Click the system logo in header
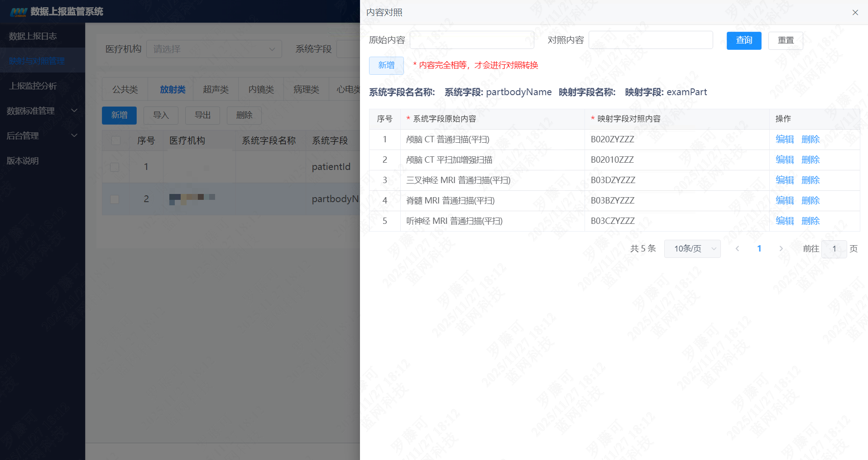The width and height of the screenshot is (868, 460). pyautogui.click(x=19, y=12)
